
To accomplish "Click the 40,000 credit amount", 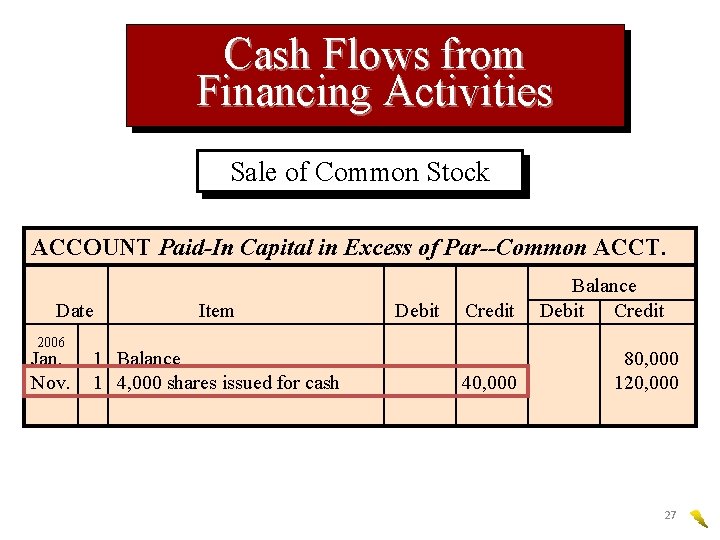I will coord(489,382).
